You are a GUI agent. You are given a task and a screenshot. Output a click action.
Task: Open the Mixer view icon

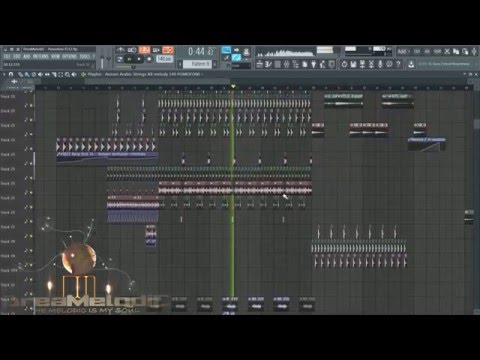click(x=287, y=64)
